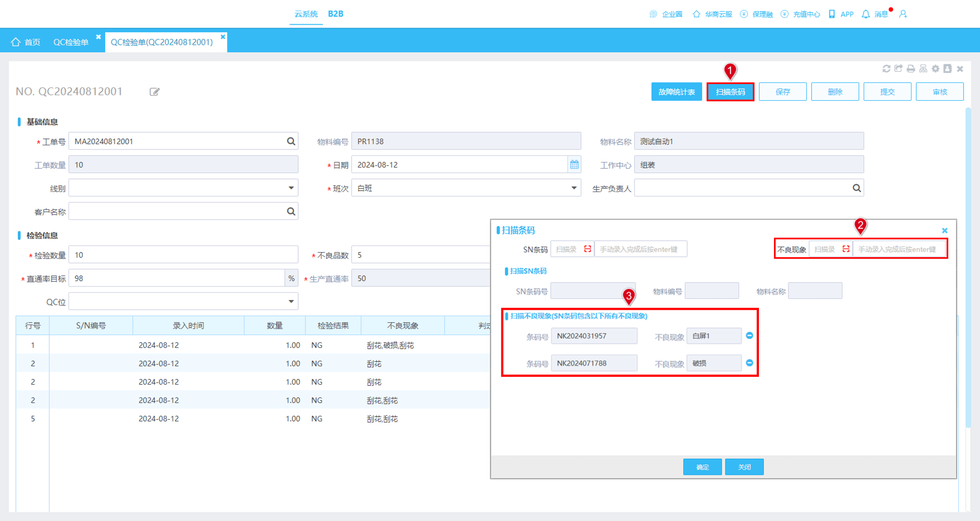Remove the 白屏1 defect row
Screen dimensions: 980x521
pos(749,335)
